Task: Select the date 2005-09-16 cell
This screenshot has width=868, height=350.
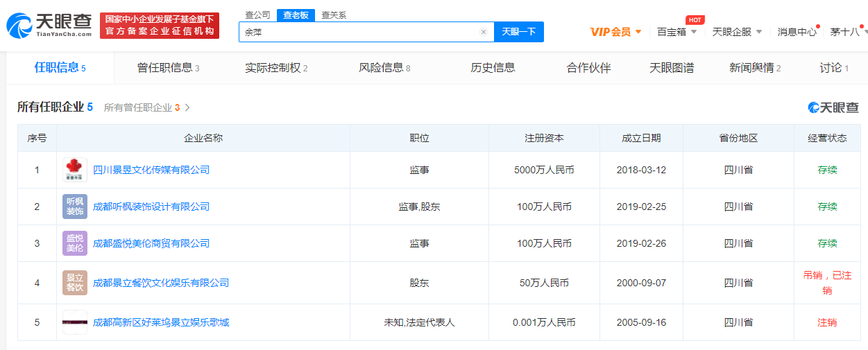Action: click(641, 322)
